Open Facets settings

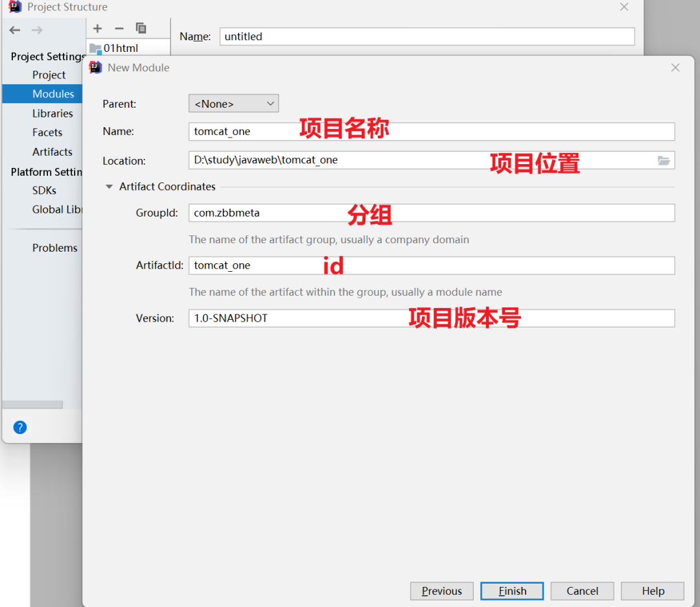(47, 132)
